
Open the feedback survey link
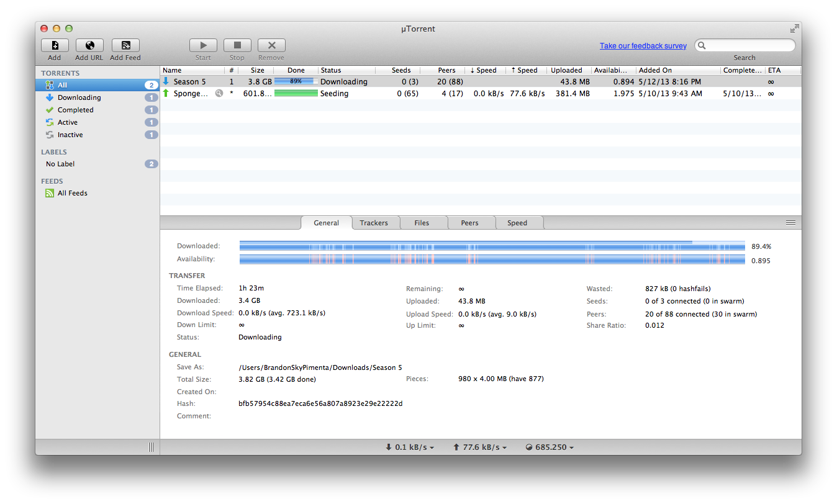pos(643,46)
